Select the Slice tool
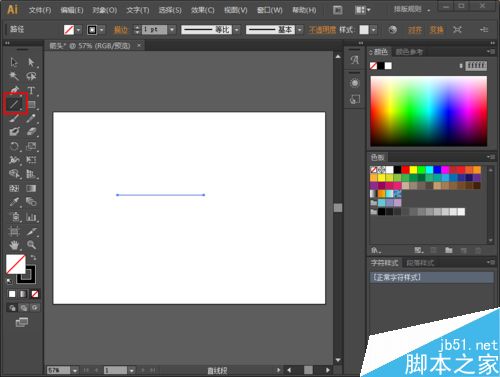 click(x=31, y=231)
